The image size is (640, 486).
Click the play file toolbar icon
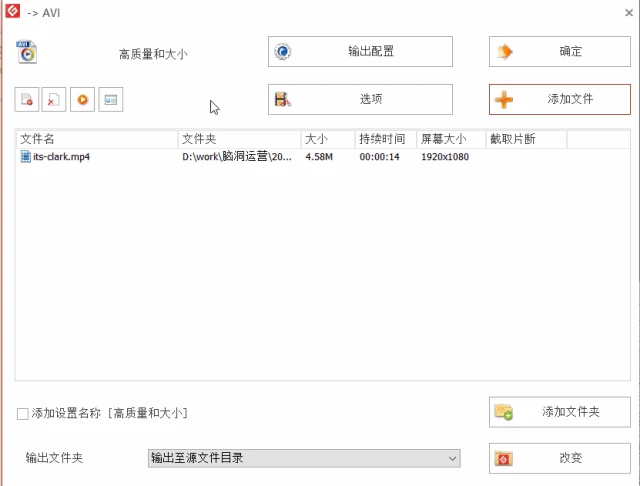click(82, 99)
